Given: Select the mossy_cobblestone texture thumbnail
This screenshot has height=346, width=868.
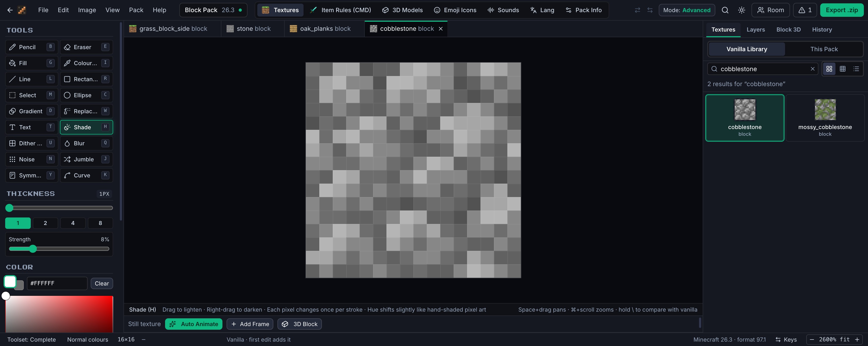Looking at the screenshot, I should tap(825, 118).
